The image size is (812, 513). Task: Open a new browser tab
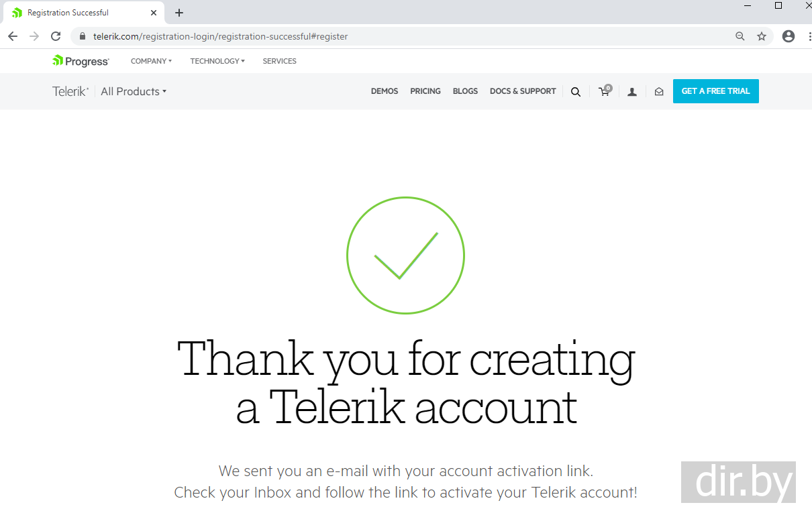click(179, 13)
